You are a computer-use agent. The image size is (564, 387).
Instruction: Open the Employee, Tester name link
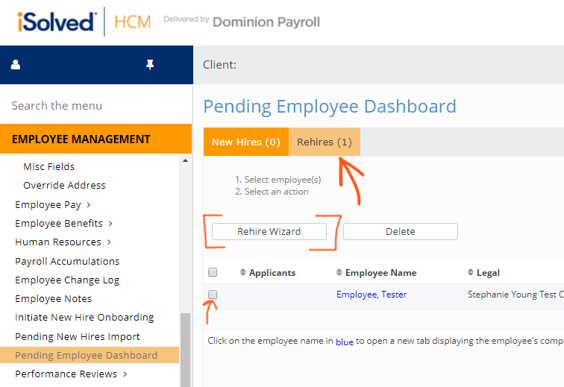(x=372, y=295)
